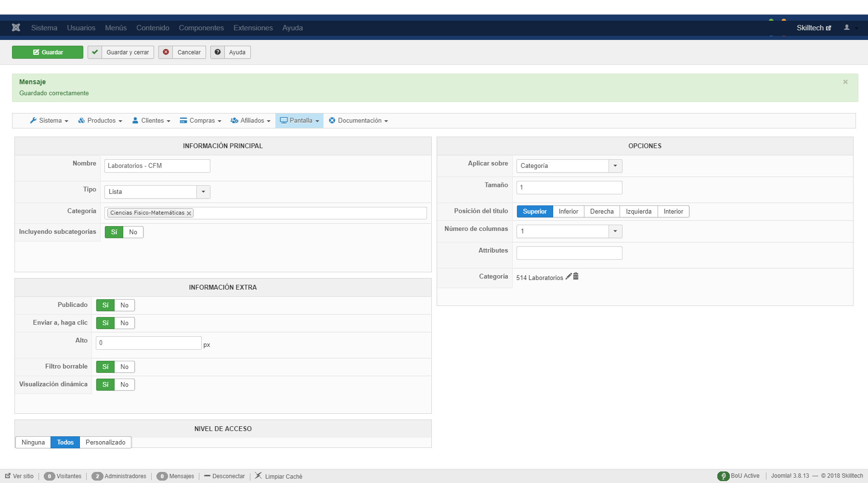Set Visualización dinámica to Sí
The height and width of the screenshot is (483, 868).
click(105, 384)
